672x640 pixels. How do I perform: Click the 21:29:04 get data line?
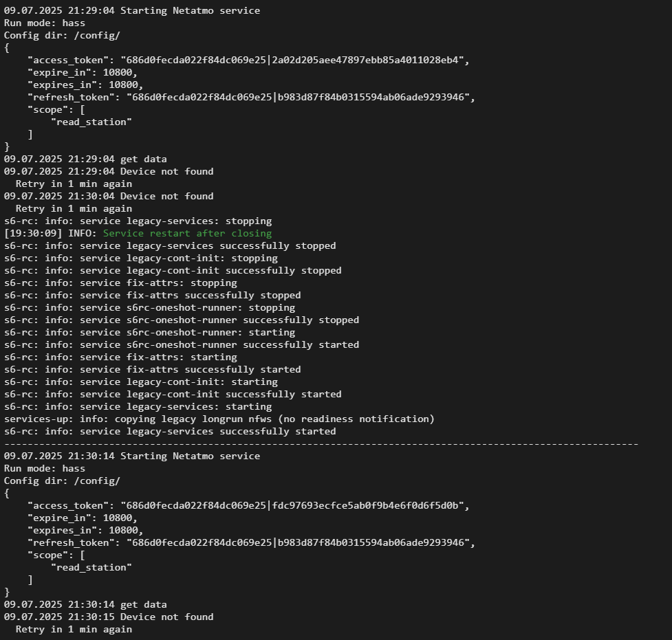pyautogui.click(x=85, y=159)
